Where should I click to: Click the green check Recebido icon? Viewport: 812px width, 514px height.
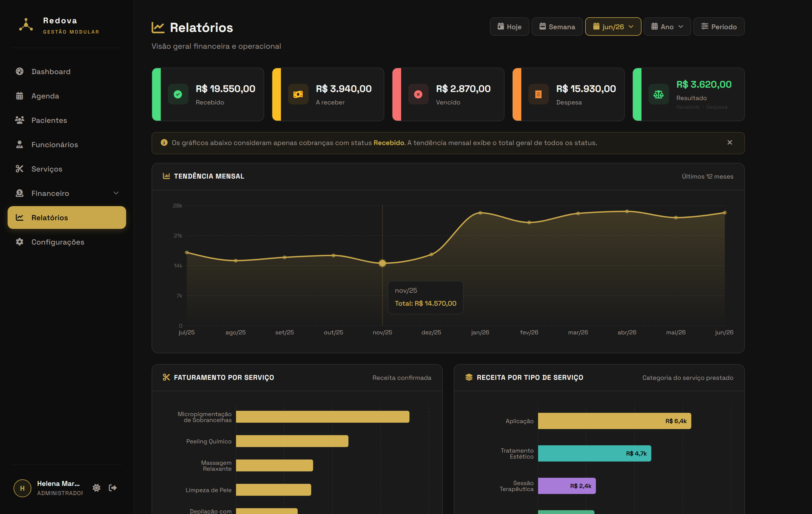click(178, 94)
